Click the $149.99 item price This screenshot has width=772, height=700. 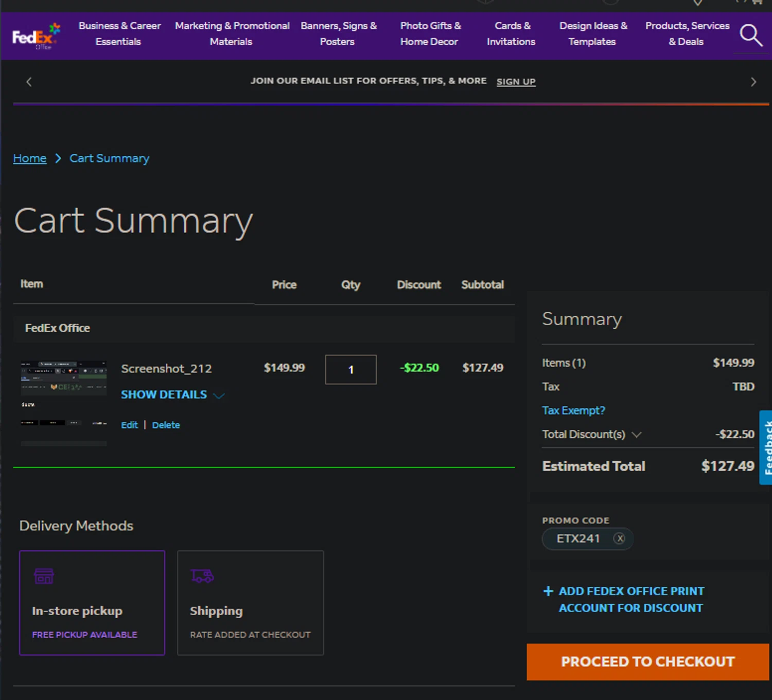(285, 368)
